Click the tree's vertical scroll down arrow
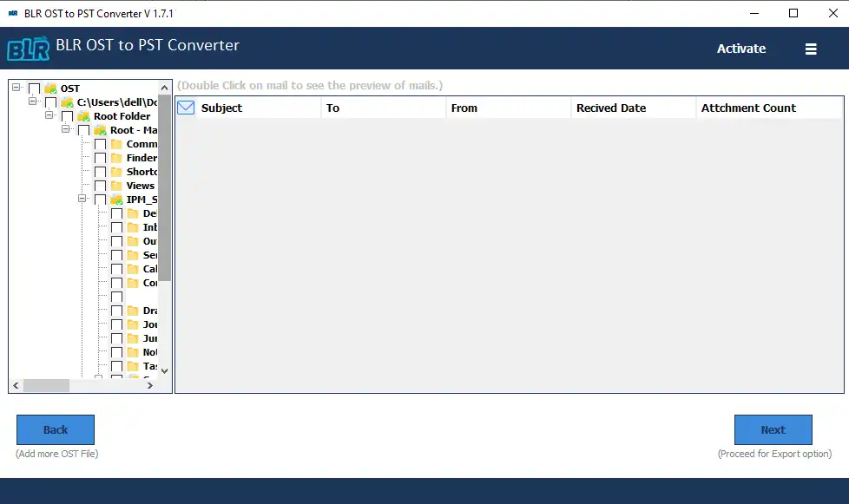This screenshot has height=504, width=849. tap(164, 370)
